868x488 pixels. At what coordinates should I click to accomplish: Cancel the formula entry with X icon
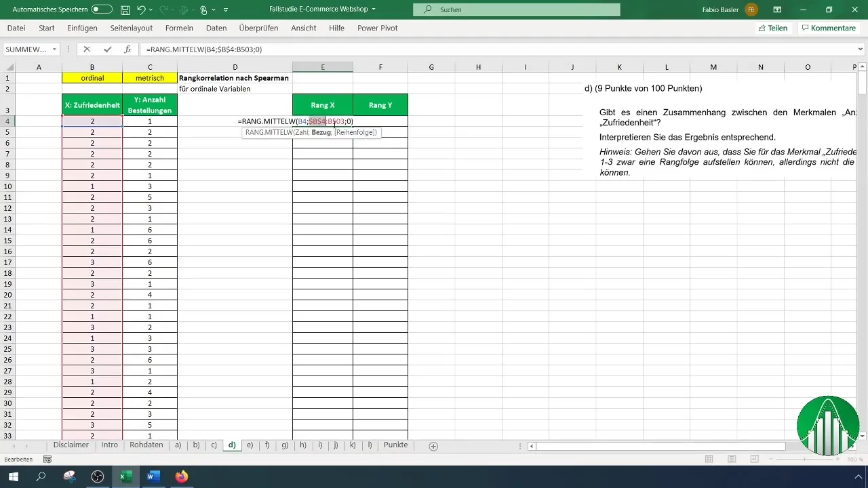pyautogui.click(x=87, y=49)
